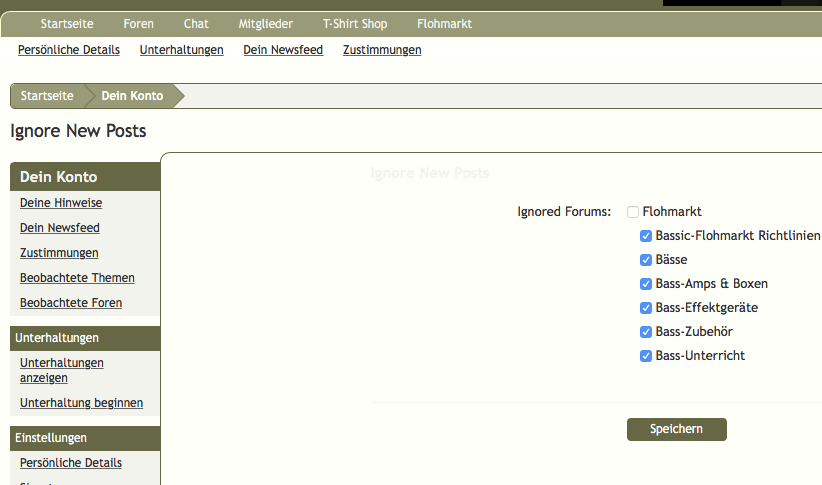Open Zustimmungen in top subnav

click(382, 50)
